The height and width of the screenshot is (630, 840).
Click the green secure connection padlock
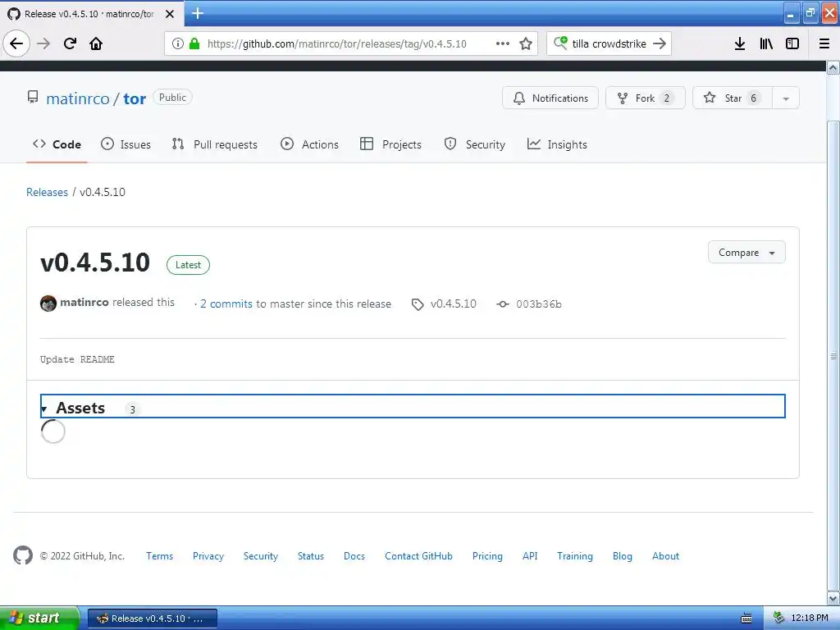(x=194, y=43)
